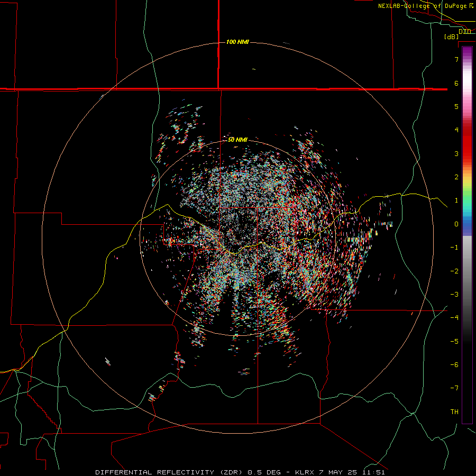Click the -4 dB tick label on scale
This screenshot has height=476, width=476.
click(454, 318)
